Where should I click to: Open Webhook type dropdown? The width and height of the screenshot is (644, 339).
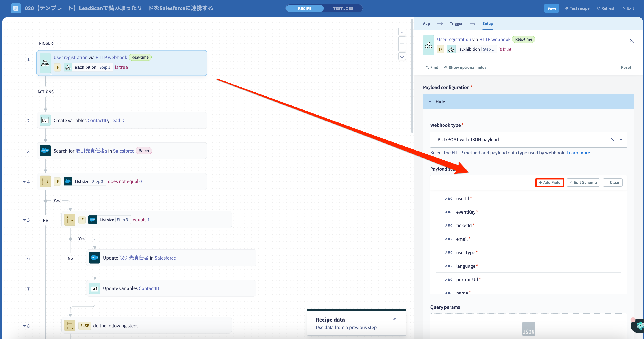pyautogui.click(x=621, y=140)
